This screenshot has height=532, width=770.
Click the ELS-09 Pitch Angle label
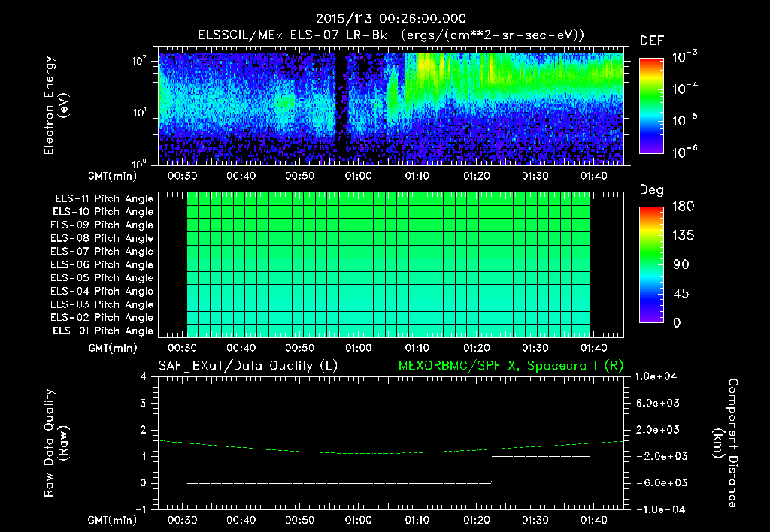[x=102, y=225]
